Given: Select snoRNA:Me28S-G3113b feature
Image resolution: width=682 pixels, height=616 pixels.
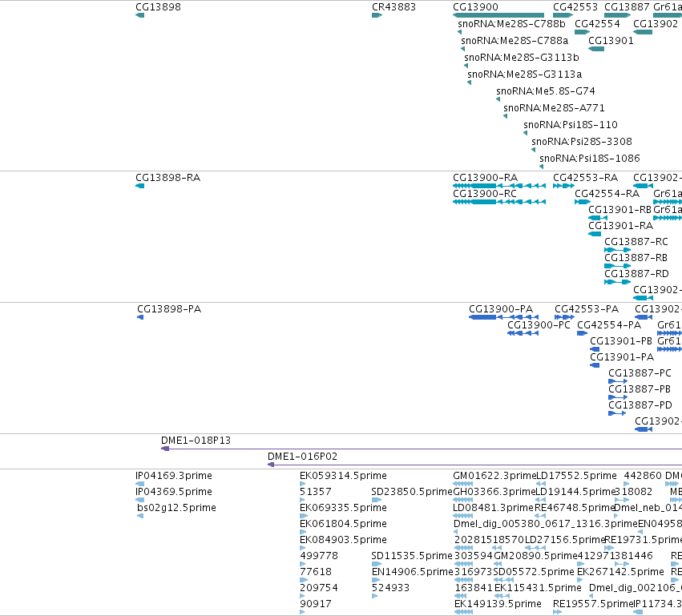Looking at the screenshot, I should click(x=466, y=66).
